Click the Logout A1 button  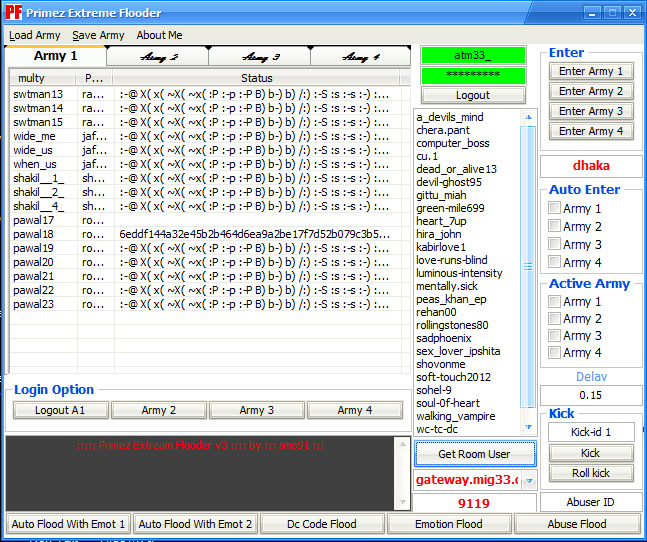[x=60, y=410]
